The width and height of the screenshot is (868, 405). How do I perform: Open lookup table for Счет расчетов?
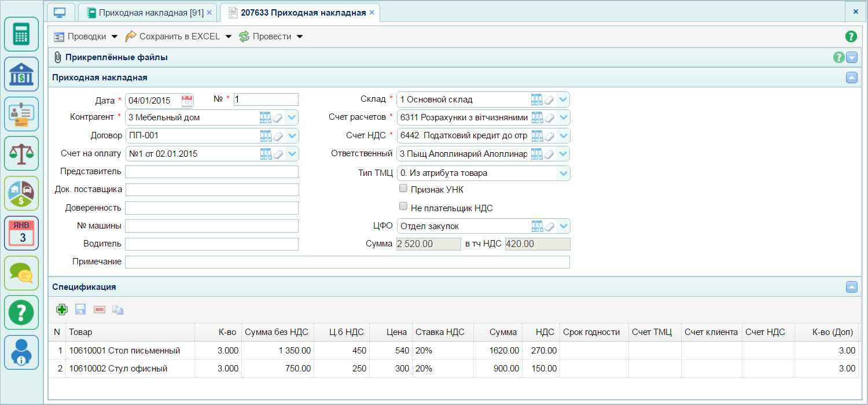537,117
